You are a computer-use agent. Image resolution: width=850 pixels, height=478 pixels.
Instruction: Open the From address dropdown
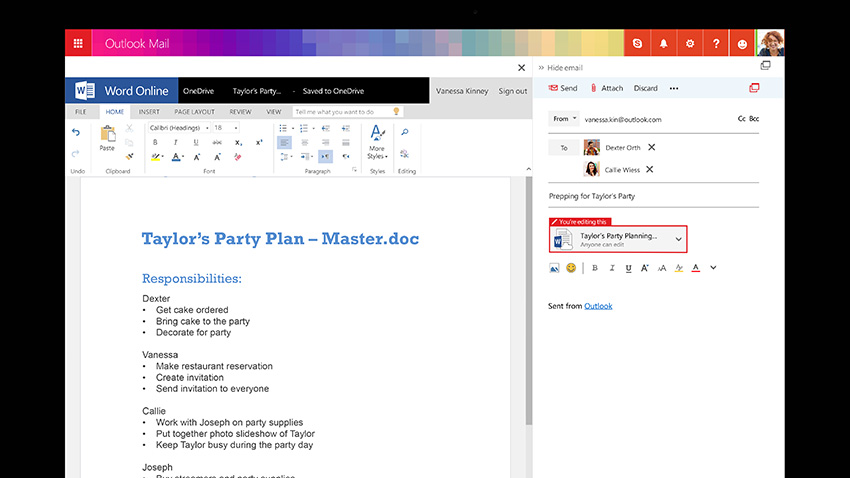coord(564,119)
